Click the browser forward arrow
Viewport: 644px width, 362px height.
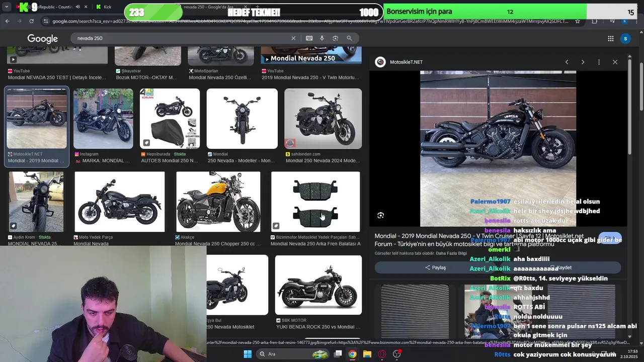tap(19, 21)
